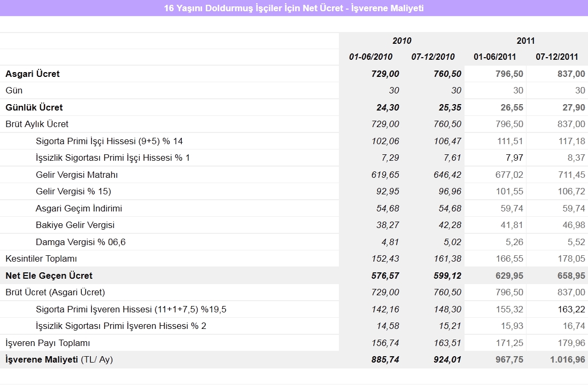Click the Günlük Ücret row label
Screen dimensions: 588x385
pos(34,107)
